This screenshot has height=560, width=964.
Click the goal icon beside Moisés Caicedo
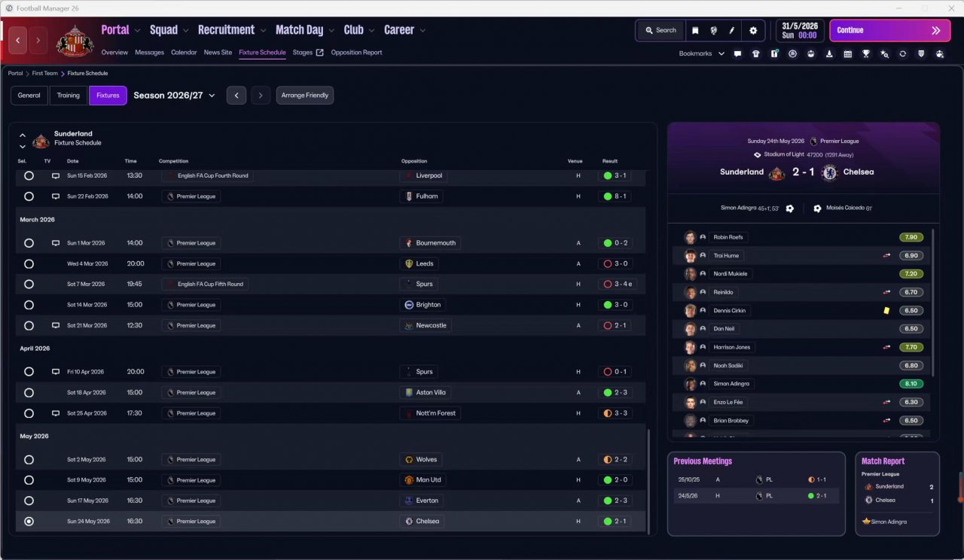(817, 208)
